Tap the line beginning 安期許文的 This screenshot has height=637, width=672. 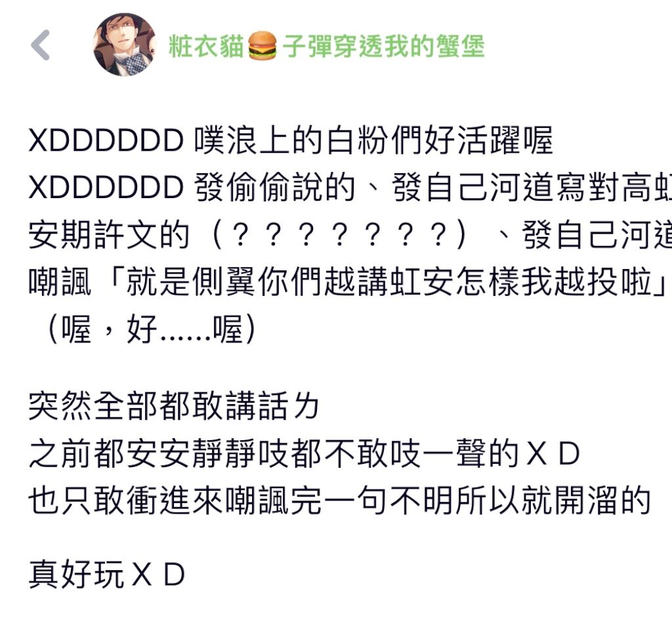(x=350, y=235)
